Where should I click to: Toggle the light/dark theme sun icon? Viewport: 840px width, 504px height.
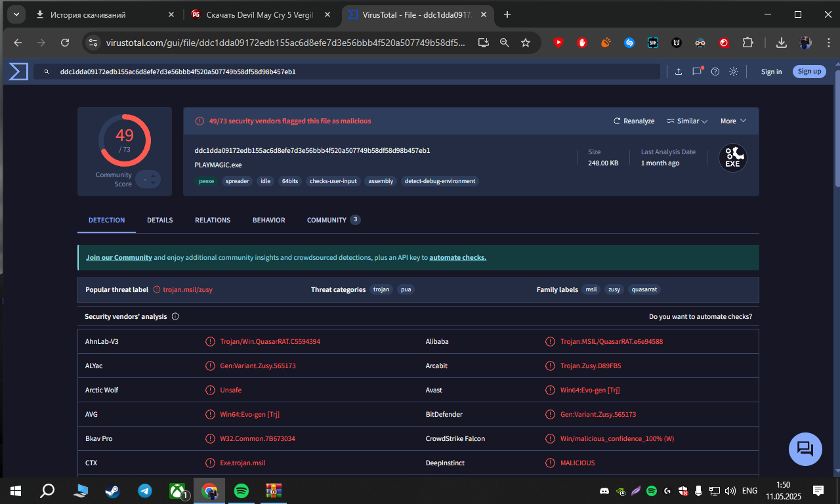(734, 72)
